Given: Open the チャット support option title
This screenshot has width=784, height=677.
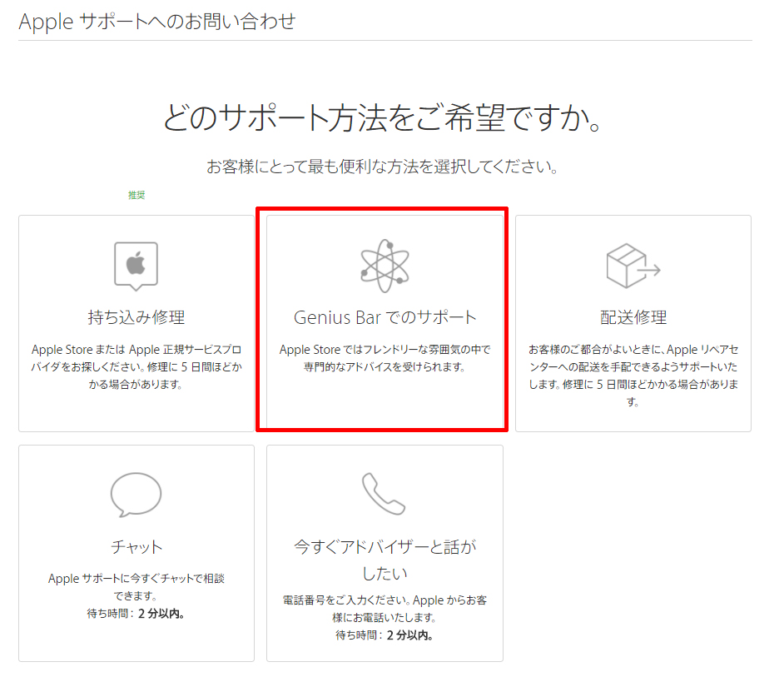Looking at the screenshot, I should 136,546.
